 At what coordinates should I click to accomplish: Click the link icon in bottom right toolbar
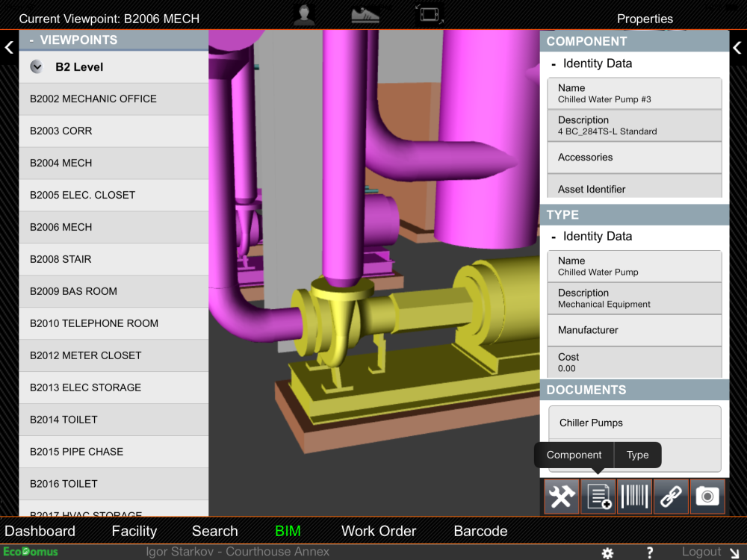[x=670, y=496]
